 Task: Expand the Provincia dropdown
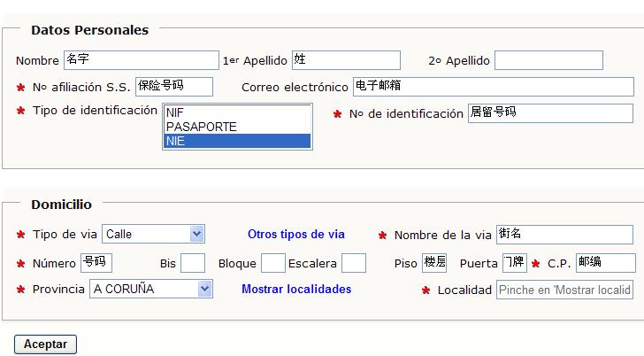click(151, 290)
